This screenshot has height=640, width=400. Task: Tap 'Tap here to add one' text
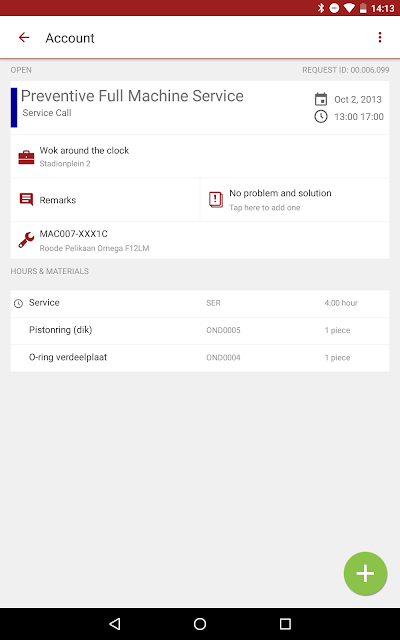click(x=264, y=208)
